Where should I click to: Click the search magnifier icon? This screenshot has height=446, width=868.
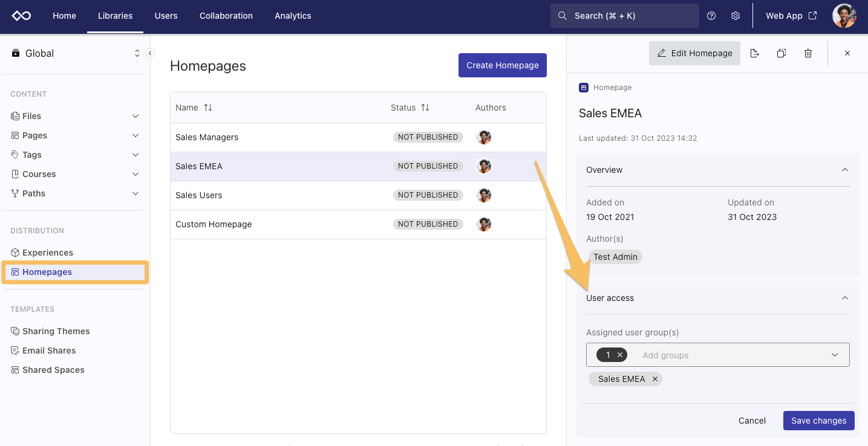tap(563, 16)
